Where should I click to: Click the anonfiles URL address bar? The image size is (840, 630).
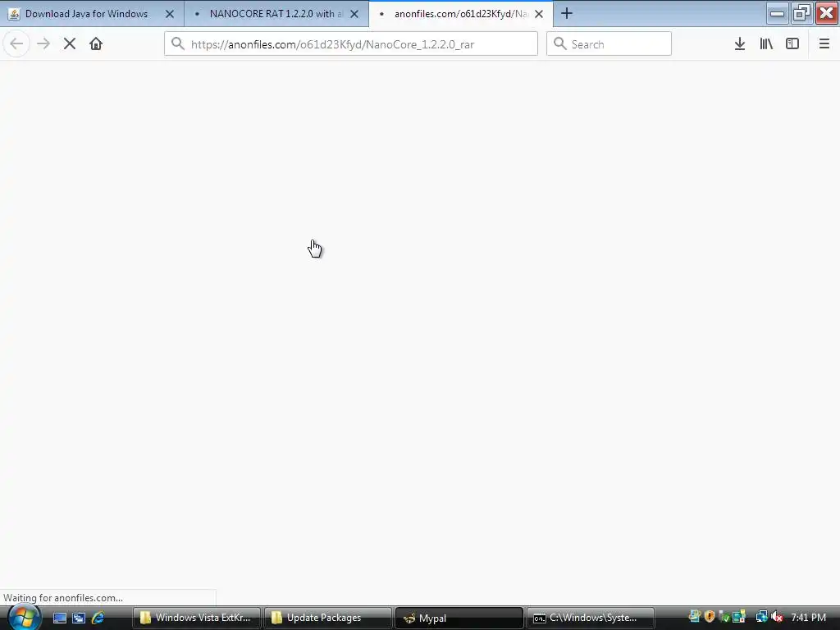[351, 44]
